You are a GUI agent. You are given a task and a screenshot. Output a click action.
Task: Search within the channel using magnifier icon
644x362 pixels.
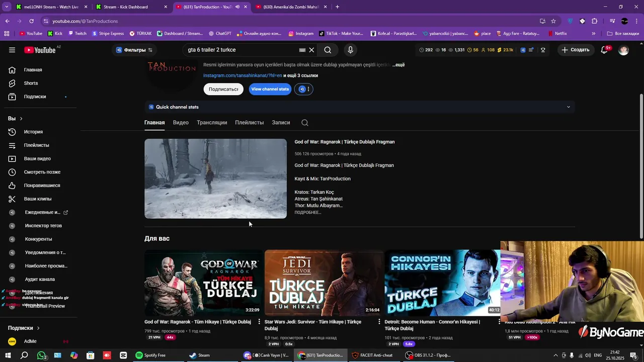[305, 123]
